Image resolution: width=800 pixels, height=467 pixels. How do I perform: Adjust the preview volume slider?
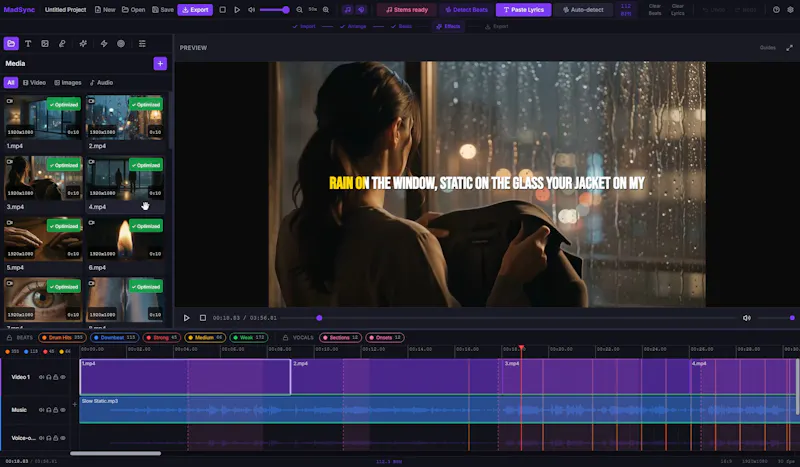pyautogui.click(x=776, y=318)
